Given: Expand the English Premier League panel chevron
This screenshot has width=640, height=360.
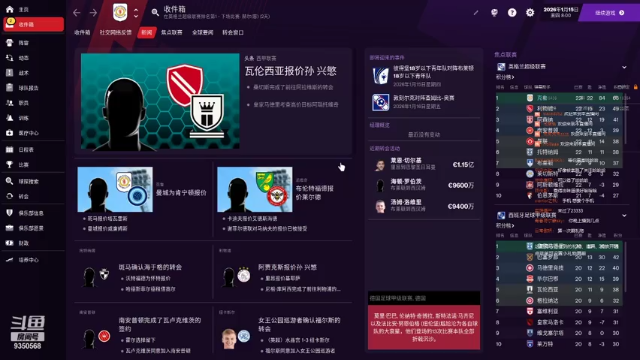Looking at the screenshot, I should (x=624, y=67).
